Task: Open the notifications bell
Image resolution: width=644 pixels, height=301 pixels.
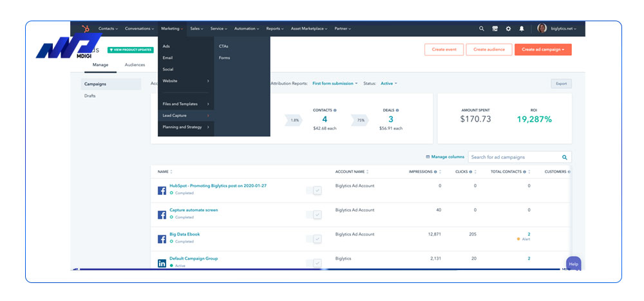Action: click(x=522, y=29)
